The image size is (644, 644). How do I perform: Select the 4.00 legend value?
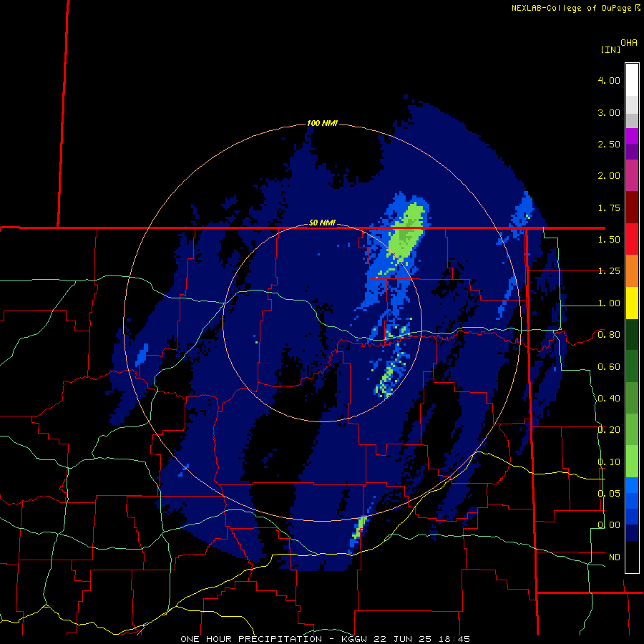click(609, 80)
